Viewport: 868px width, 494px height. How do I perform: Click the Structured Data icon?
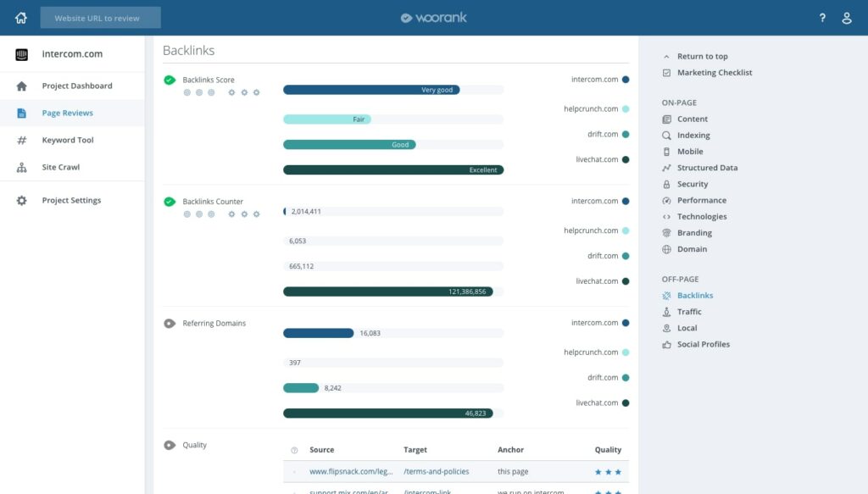click(666, 168)
